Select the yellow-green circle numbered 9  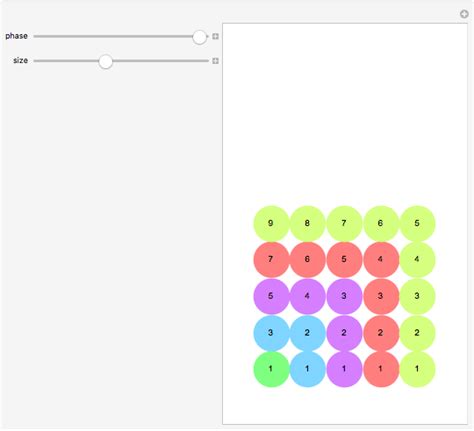click(x=271, y=223)
